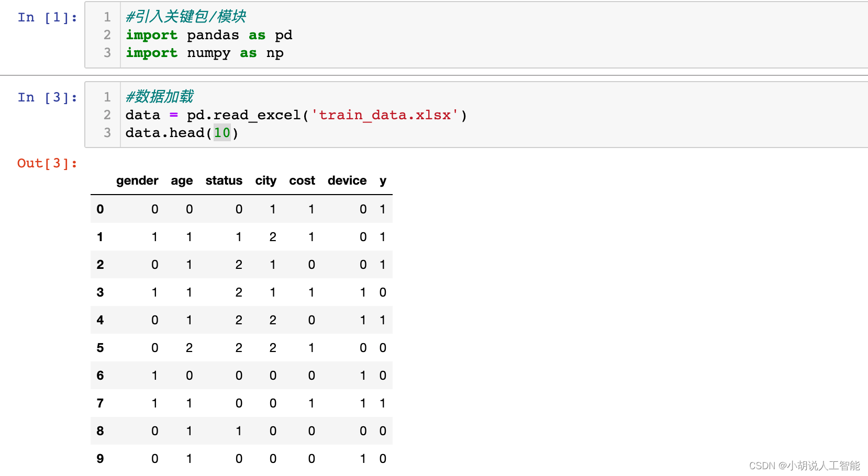Click the status value 1 in row 8
This screenshot has height=476, width=868.
click(239, 431)
